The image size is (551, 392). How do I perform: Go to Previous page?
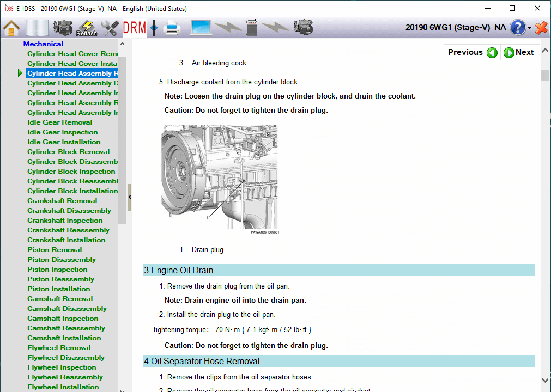472,52
